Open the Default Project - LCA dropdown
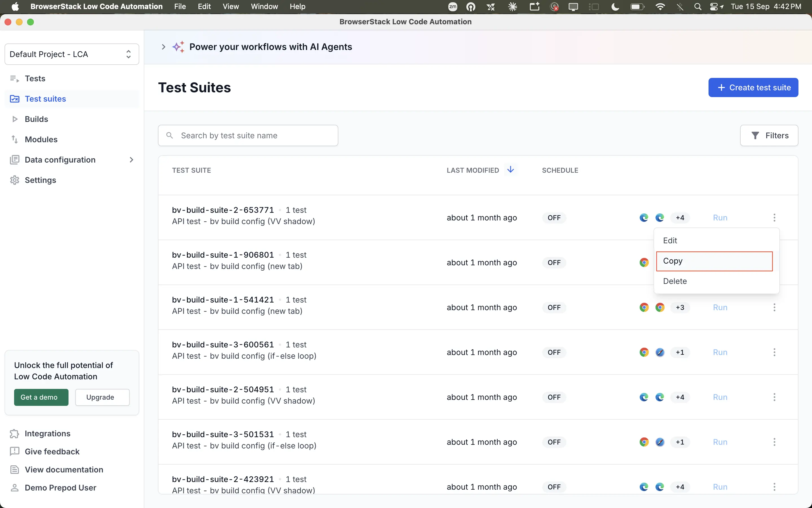Image resolution: width=812 pixels, height=508 pixels. coord(72,54)
